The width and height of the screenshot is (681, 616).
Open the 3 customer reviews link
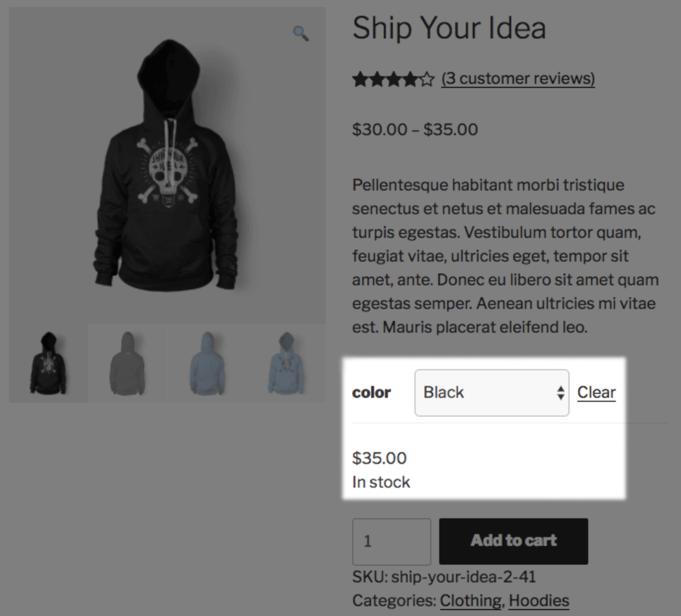pos(517,78)
